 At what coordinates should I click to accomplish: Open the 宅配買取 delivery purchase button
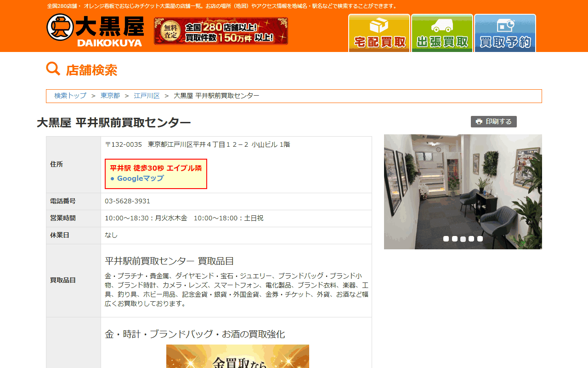[x=379, y=33]
